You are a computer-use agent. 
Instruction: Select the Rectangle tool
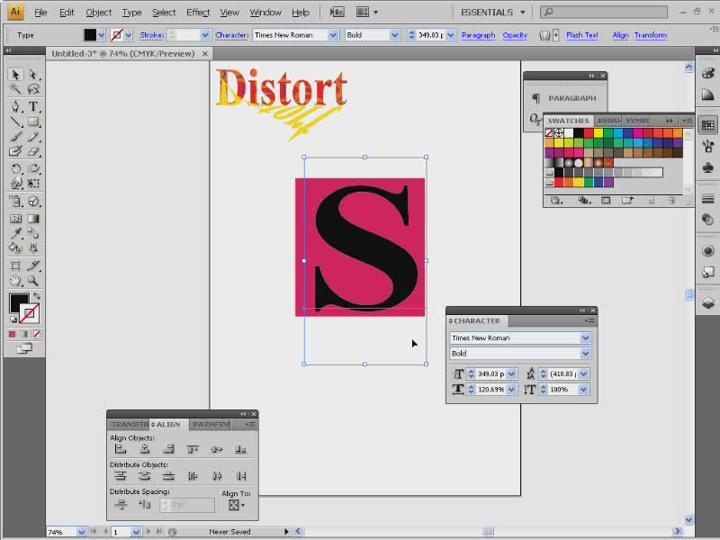33,122
